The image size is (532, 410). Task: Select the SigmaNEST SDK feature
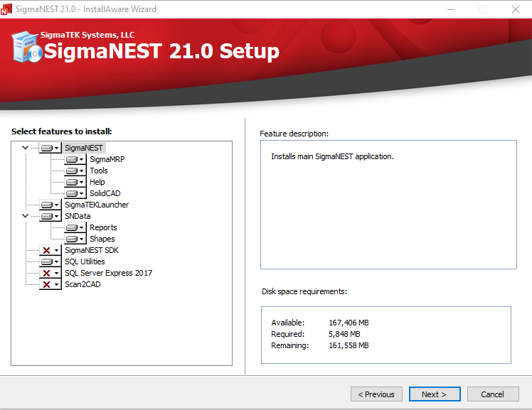(92, 250)
